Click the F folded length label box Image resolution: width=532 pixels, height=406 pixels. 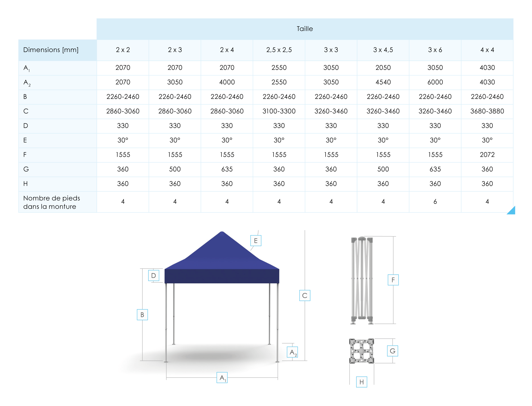[x=393, y=280]
